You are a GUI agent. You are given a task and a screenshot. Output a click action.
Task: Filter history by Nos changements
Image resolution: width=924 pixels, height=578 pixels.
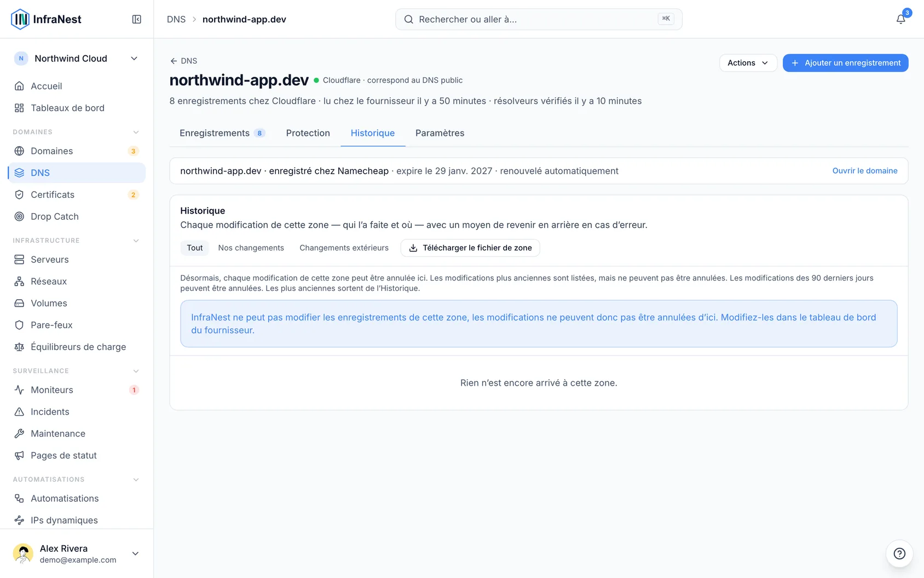251,248
